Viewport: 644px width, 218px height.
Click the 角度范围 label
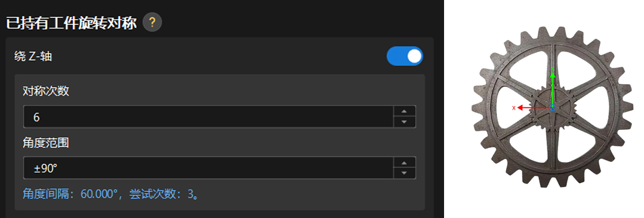[45, 142]
